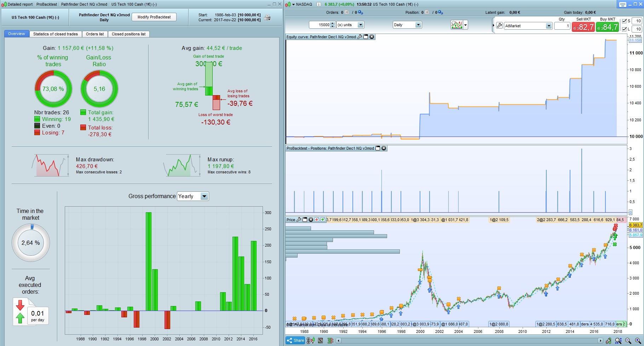644x346 pixels.
Task: Click the zoom out magnifier icon
Action: click(x=628, y=341)
